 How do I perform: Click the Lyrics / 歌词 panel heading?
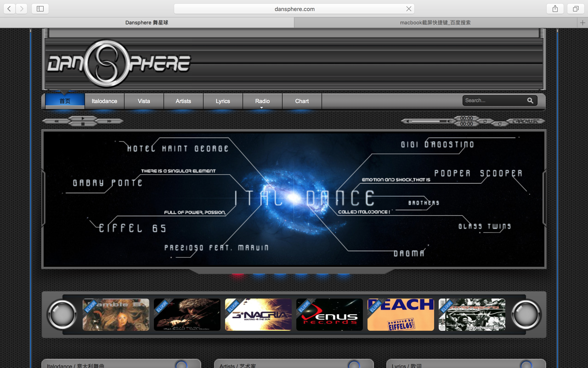[x=407, y=365]
